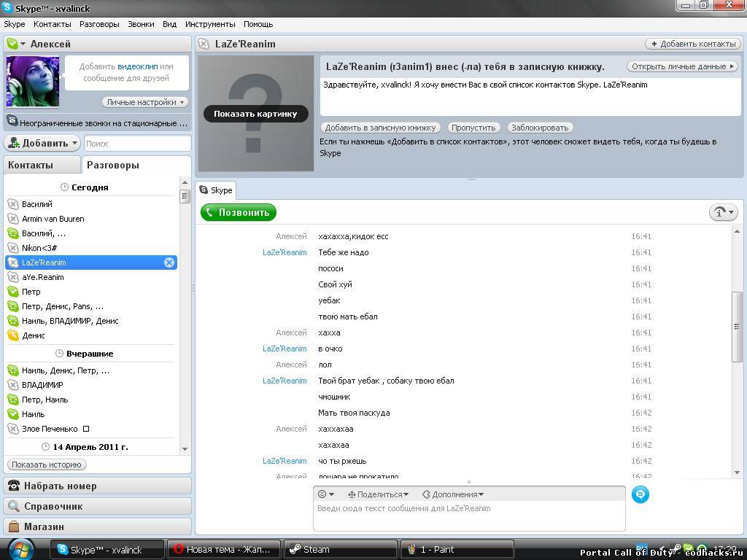Click status icon of Злое Печенько
The width and height of the screenshot is (747, 560).
(13, 429)
